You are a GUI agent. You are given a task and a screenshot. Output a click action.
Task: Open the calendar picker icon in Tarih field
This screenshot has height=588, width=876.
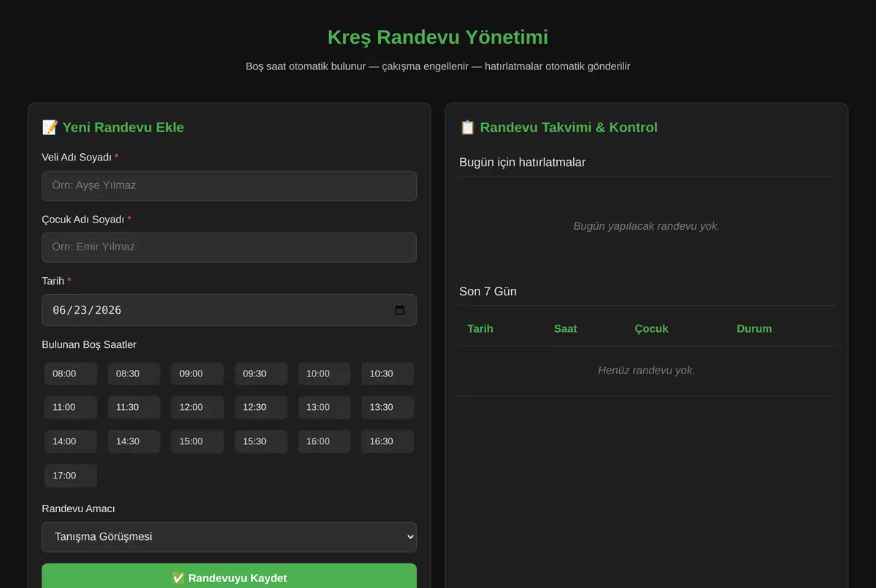click(x=399, y=310)
